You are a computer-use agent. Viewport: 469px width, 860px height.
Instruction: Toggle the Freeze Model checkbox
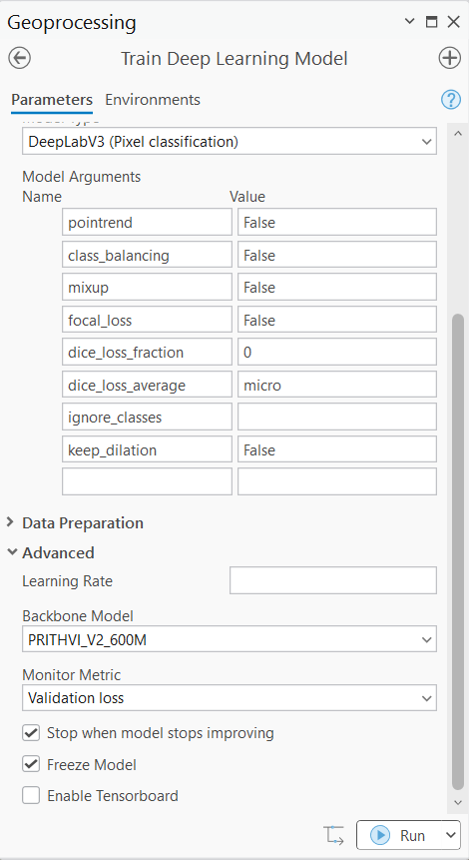31,765
